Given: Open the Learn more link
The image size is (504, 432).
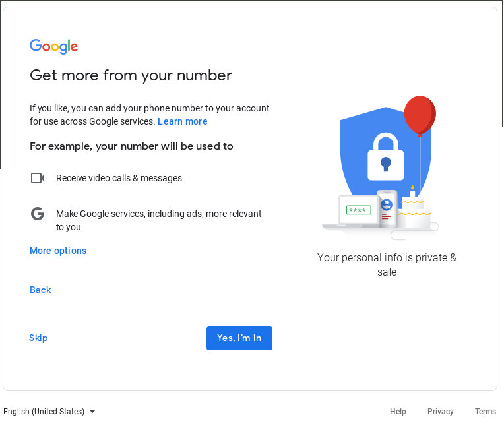Looking at the screenshot, I should coord(183,121).
